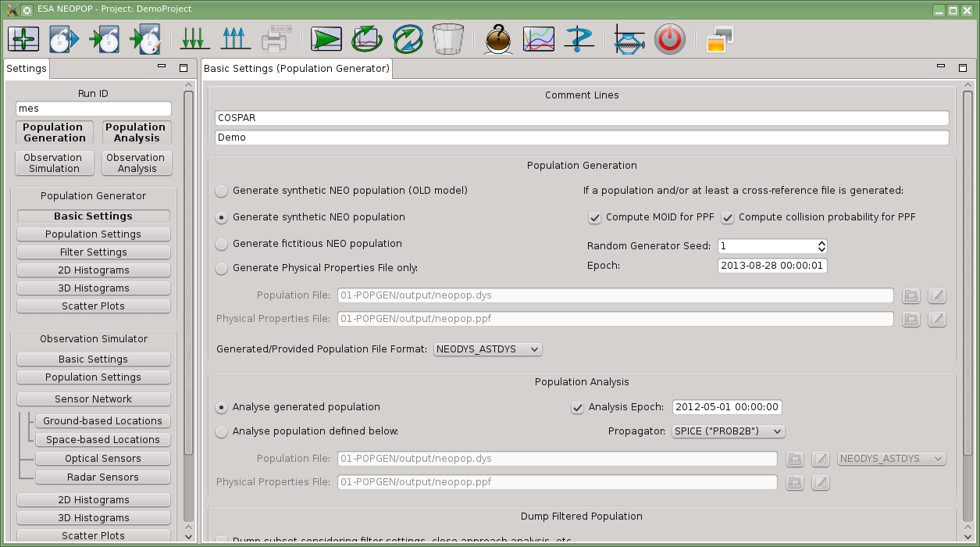Viewport: 980px width, 547px height.
Task: Click the green circular arrow with chart icon
Action: pos(367,38)
